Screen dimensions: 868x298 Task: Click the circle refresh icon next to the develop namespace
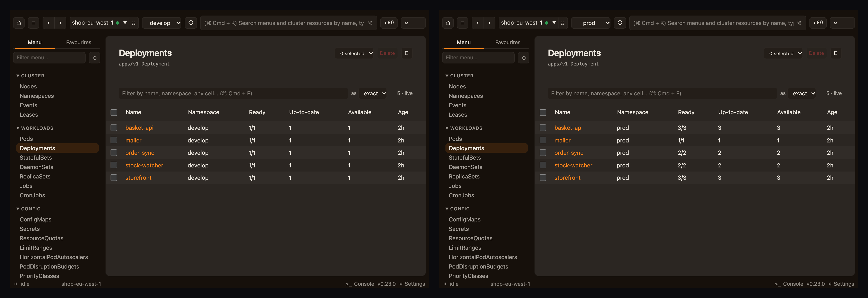(191, 23)
